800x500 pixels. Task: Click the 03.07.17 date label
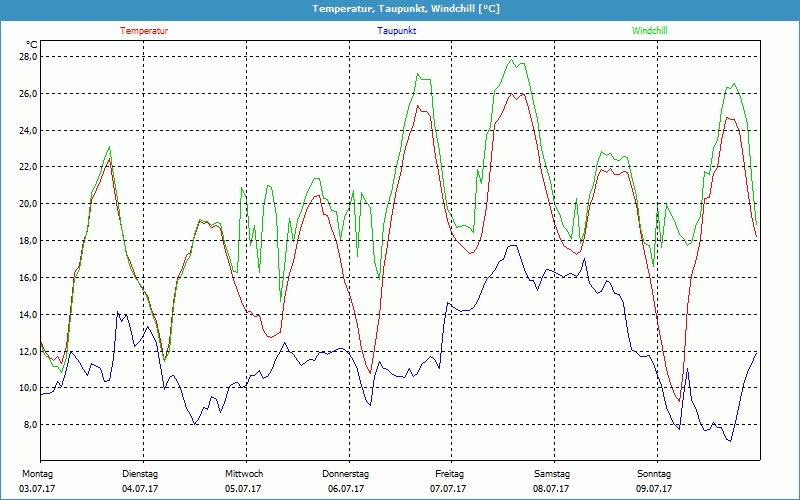[x=37, y=489]
